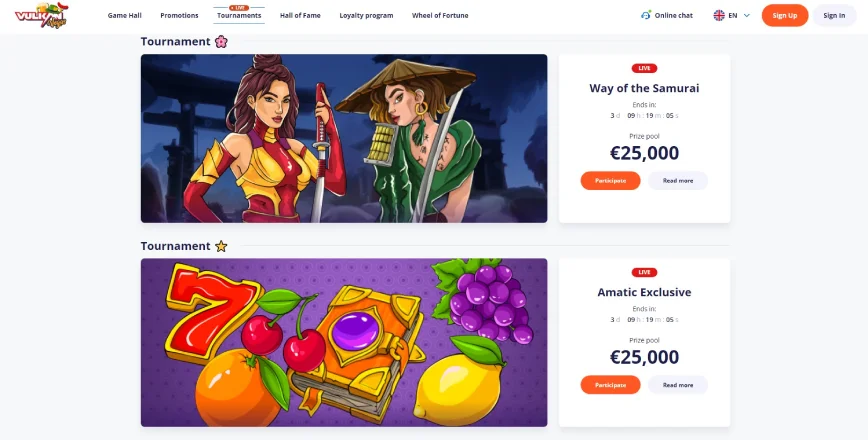Read more about Amatic Exclusive tournament

(x=678, y=385)
